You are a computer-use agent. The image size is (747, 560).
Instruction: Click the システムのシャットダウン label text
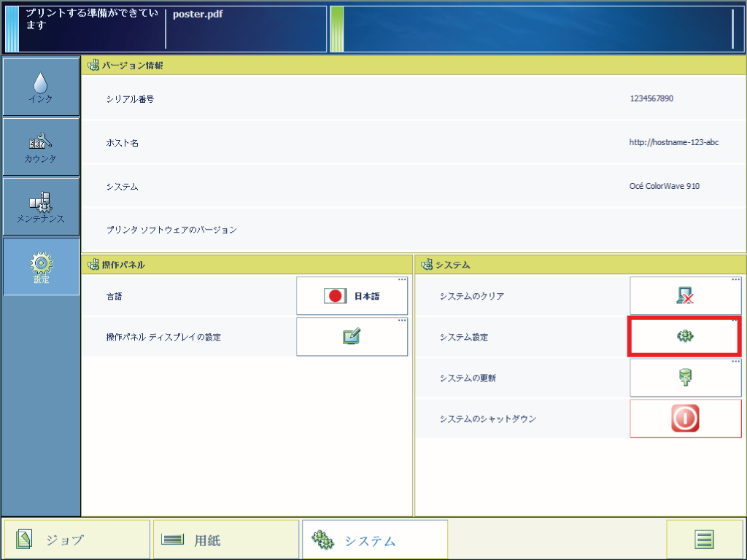pos(488,419)
